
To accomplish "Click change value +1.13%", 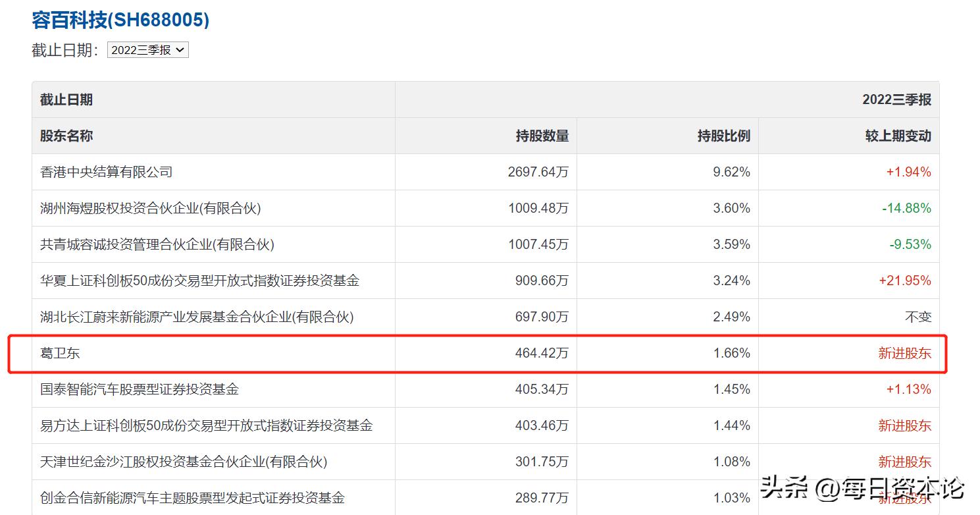I will pos(909,390).
